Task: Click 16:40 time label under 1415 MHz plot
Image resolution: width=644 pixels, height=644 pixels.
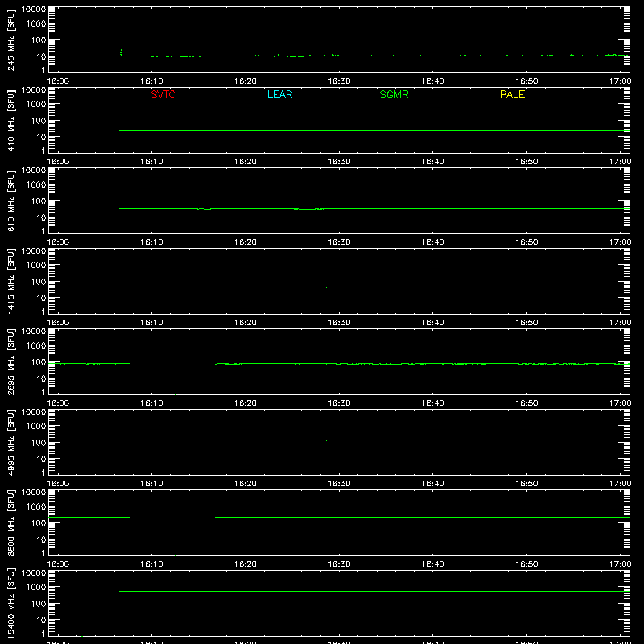Action: (x=433, y=323)
